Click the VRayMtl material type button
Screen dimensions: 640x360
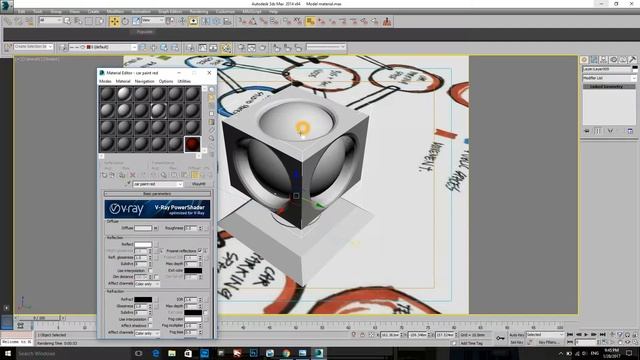[x=198, y=184]
